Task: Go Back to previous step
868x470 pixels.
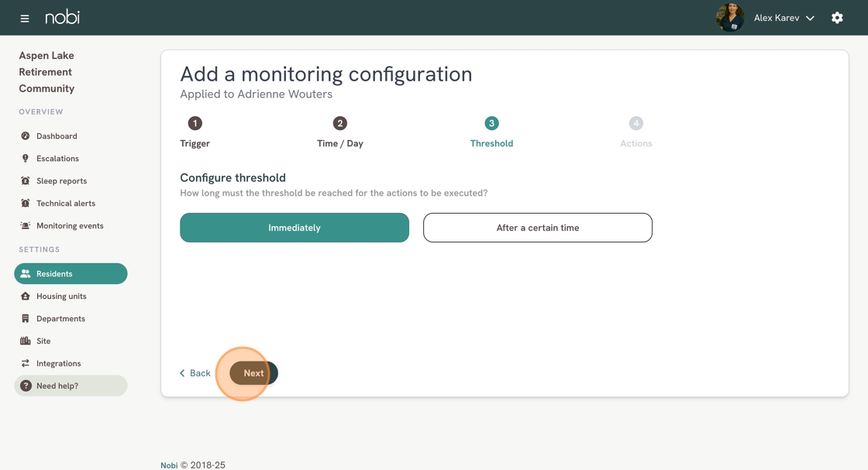Action: coord(195,373)
